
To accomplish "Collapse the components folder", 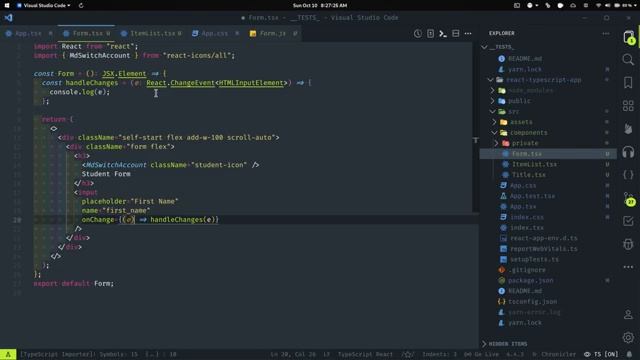I will (x=495, y=133).
